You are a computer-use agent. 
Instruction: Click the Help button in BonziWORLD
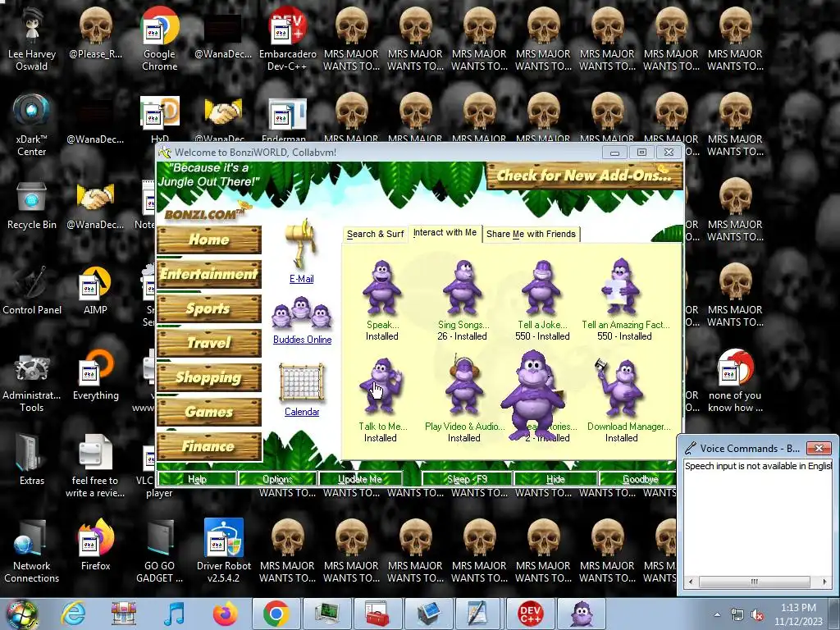coord(197,479)
